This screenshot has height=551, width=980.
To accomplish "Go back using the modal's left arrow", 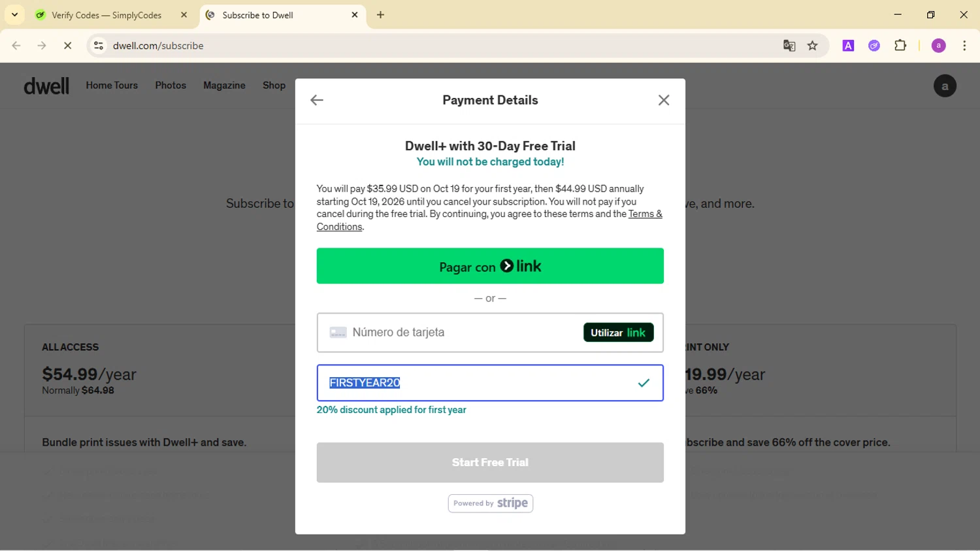I will point(317,100).
